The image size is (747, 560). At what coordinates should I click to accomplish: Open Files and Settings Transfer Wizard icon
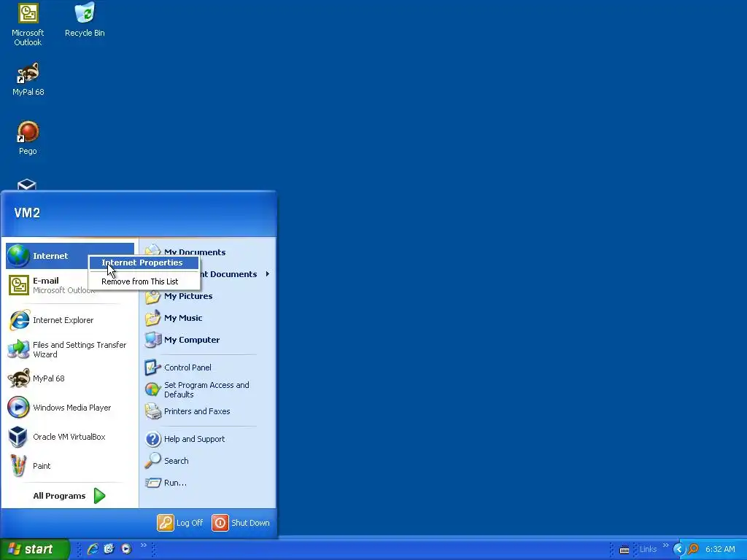(18, 349)
